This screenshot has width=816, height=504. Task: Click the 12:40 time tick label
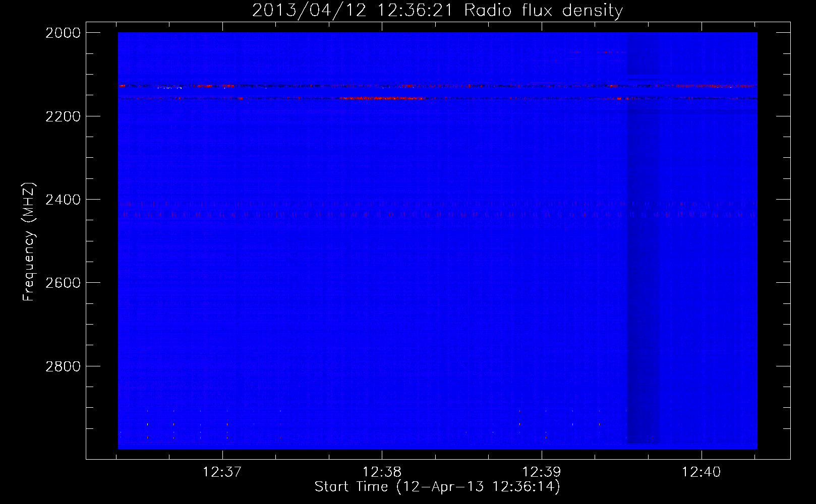(x=701, y=472)
